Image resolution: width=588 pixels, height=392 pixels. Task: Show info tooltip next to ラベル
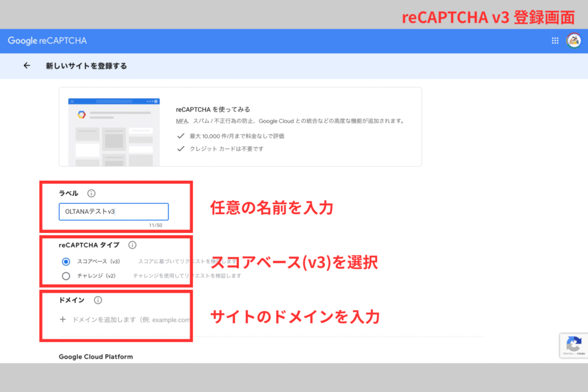(91, 193)
